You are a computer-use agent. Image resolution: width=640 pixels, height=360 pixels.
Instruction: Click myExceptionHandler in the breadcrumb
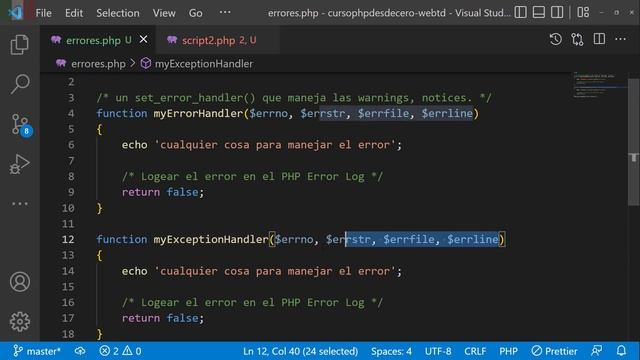tap(204, 64)
